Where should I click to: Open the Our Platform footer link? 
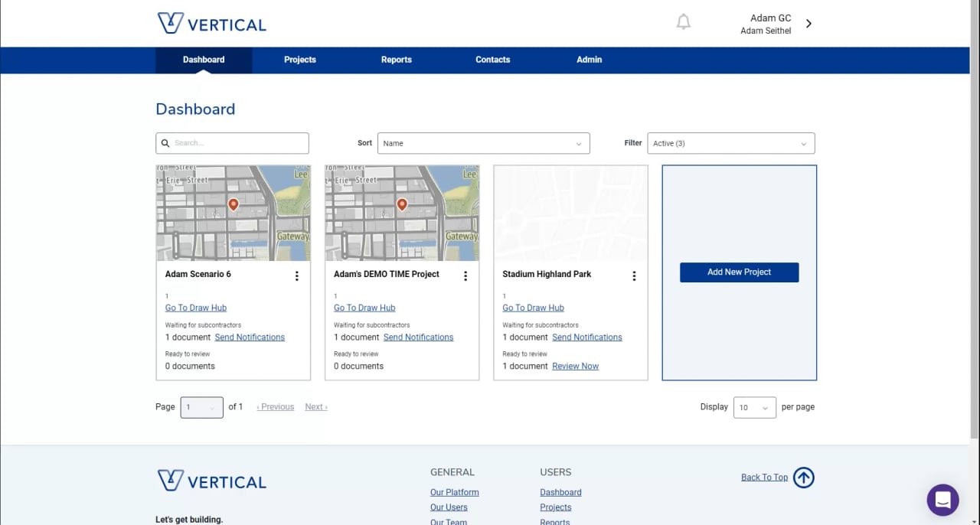pos(455,493)
